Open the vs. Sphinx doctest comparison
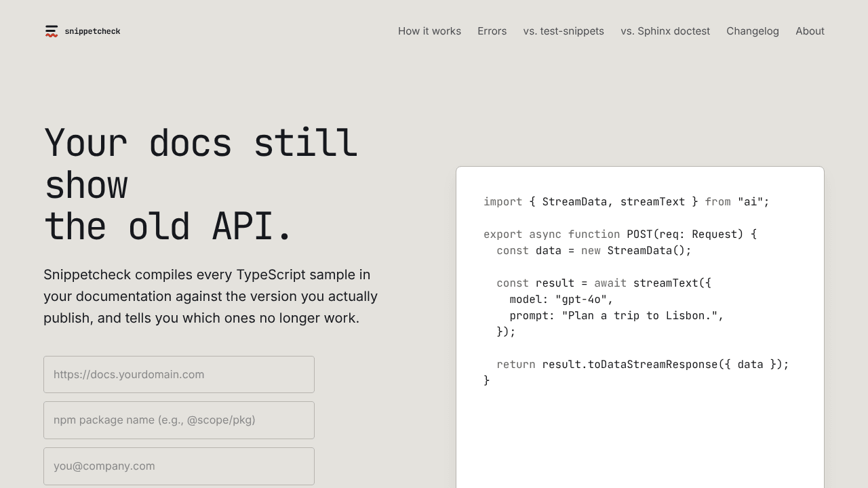868x488 pixels. click(665, 31)
